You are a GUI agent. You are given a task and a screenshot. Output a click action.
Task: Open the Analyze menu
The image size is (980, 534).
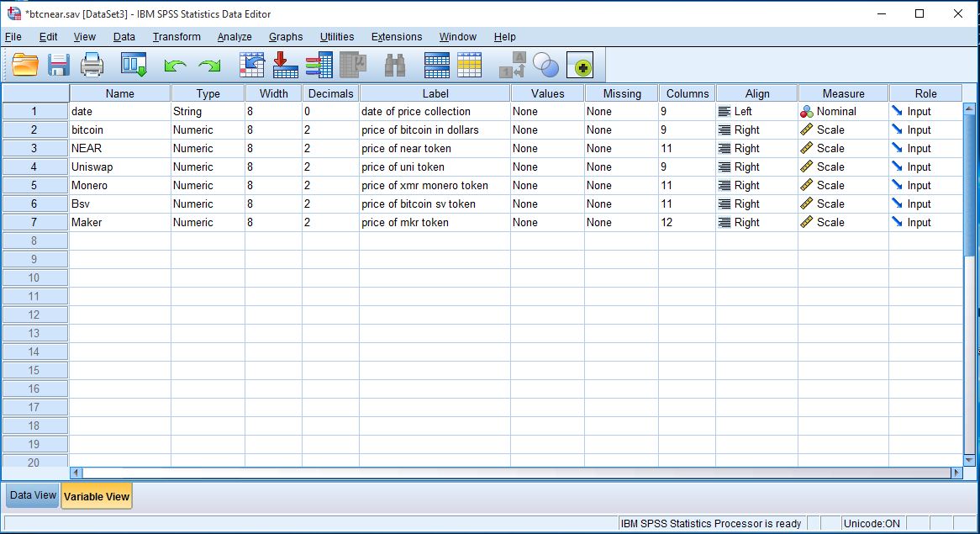point(234,37)
